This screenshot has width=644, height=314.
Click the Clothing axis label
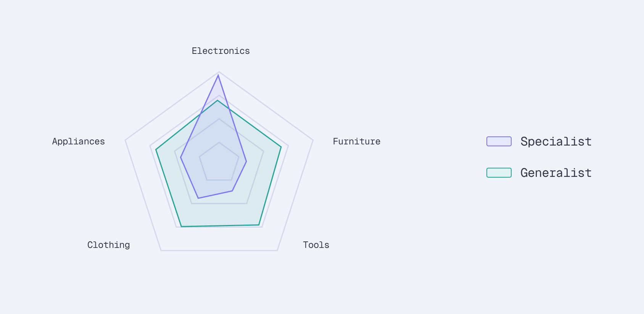click(x=109, y=245)
